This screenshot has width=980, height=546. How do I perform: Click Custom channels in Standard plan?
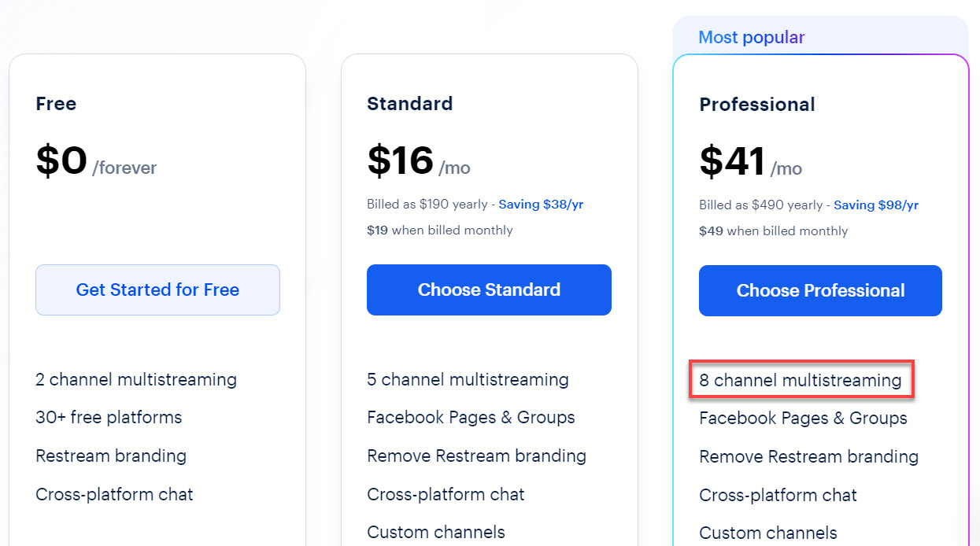436,533
